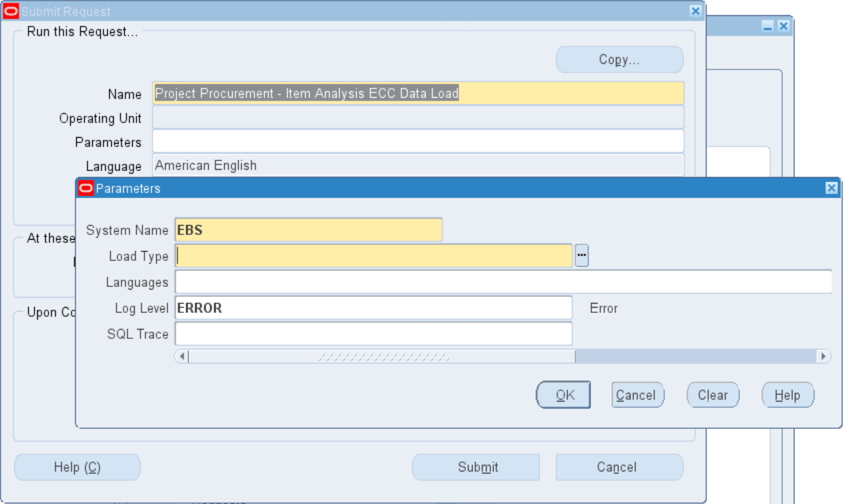Focus the Languages field
This screenshot has height=504, width=845.
(x=503, y=282)
